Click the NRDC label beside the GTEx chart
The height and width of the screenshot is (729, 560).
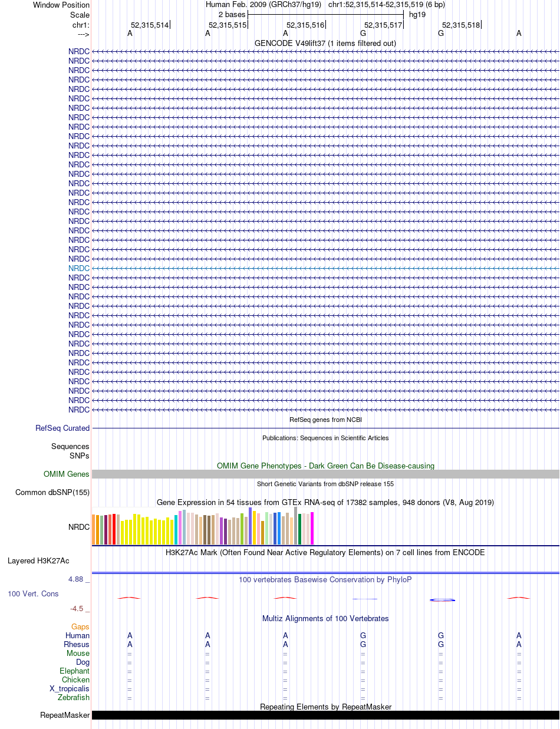point(79,527)
